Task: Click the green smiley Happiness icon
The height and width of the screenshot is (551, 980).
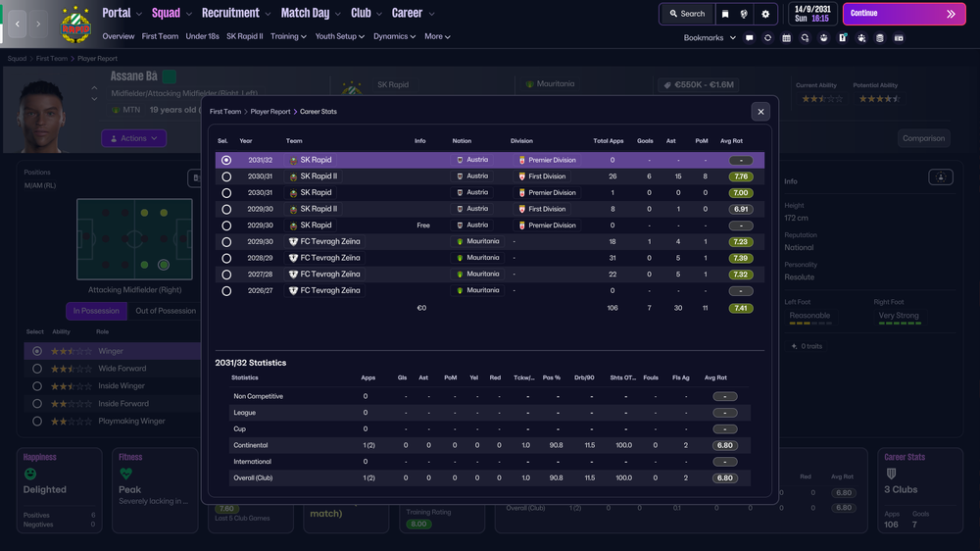Action: [x=30, y=475]
